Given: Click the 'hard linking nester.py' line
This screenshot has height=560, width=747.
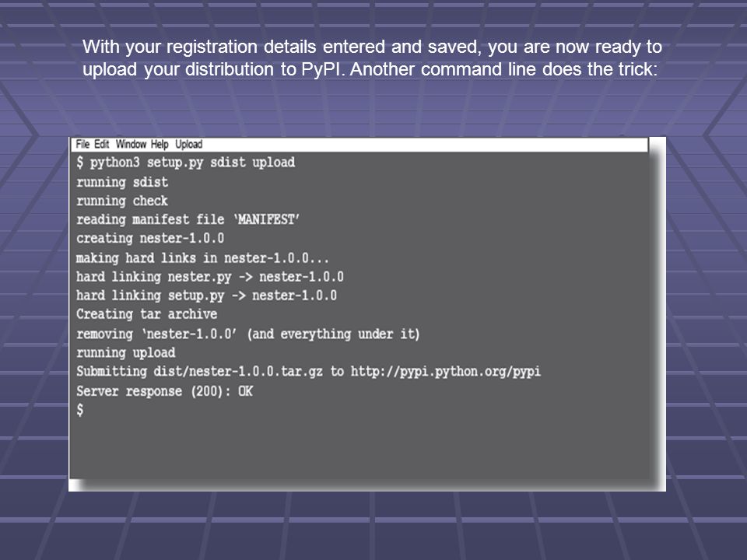Looking at the screenshot, I should [209, 277].
